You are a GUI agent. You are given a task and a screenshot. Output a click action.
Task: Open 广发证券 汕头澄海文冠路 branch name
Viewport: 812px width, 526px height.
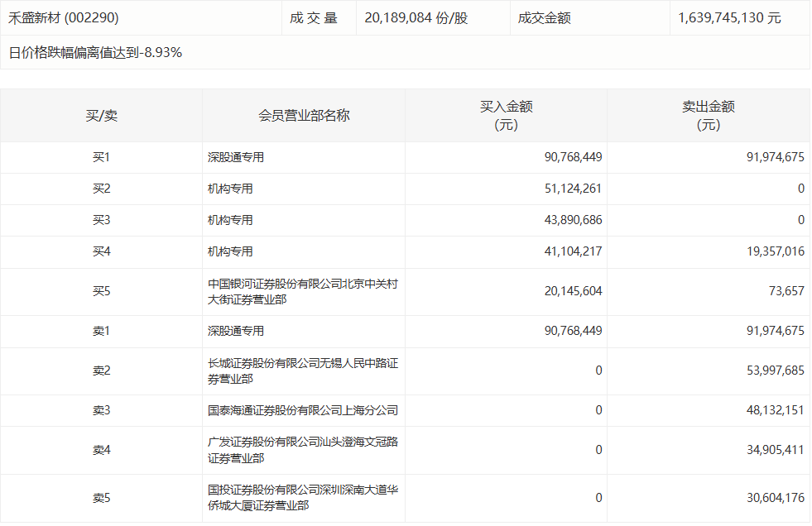(303, 450)
